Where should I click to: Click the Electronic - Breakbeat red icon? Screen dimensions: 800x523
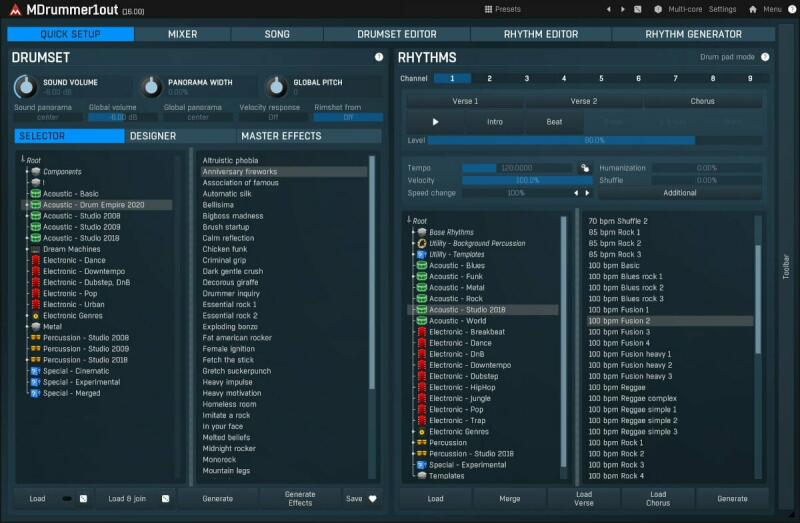(422, 332)
